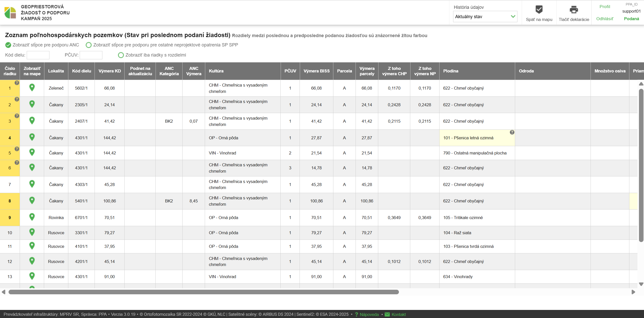644x318 pixels.
Task: Click the application logo in header
Action: 10,13
